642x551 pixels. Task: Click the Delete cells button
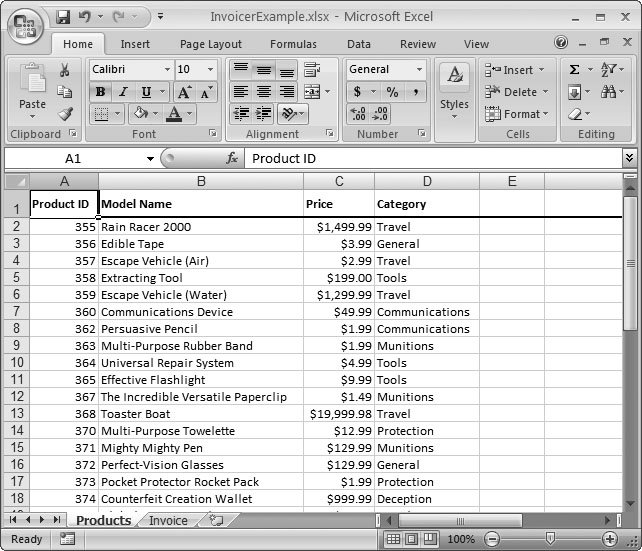tap(516, 92)
